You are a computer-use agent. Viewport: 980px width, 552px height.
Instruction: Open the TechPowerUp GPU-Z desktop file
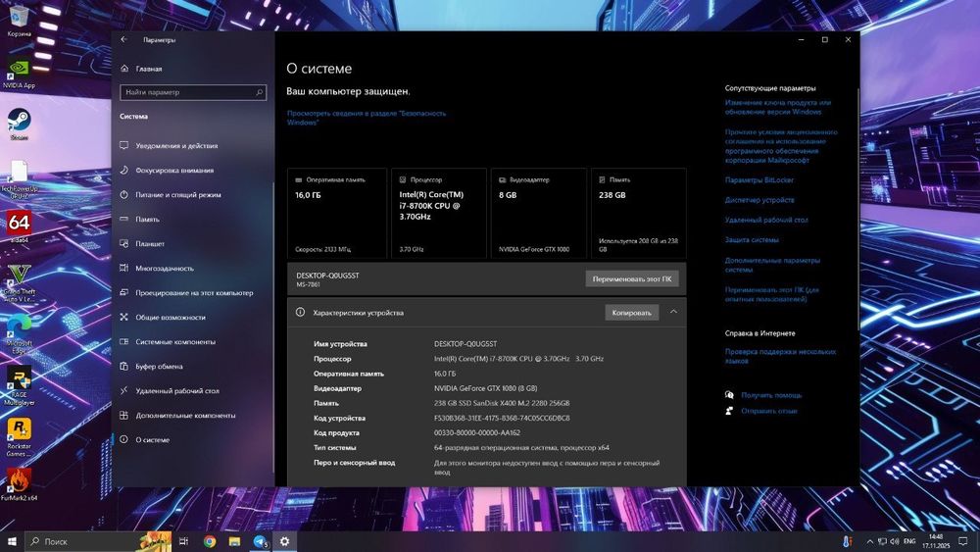[19, 179]
